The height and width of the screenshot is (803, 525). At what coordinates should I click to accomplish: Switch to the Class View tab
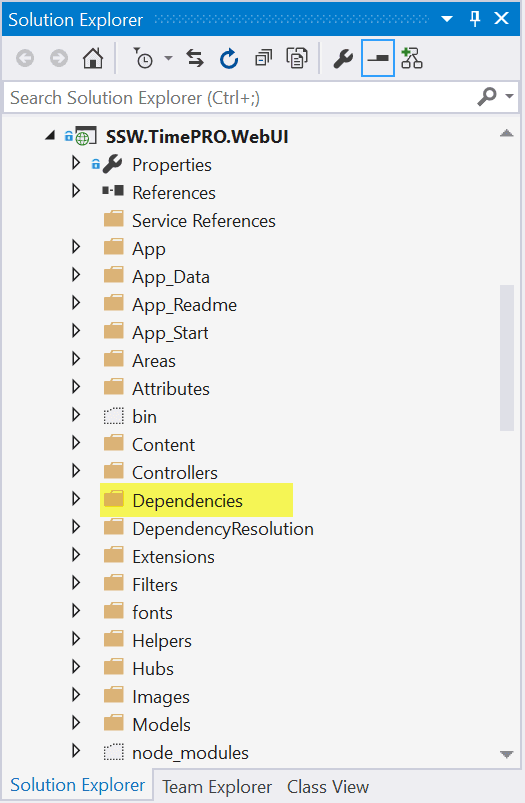pyautogui.click(x=328, y=787)
